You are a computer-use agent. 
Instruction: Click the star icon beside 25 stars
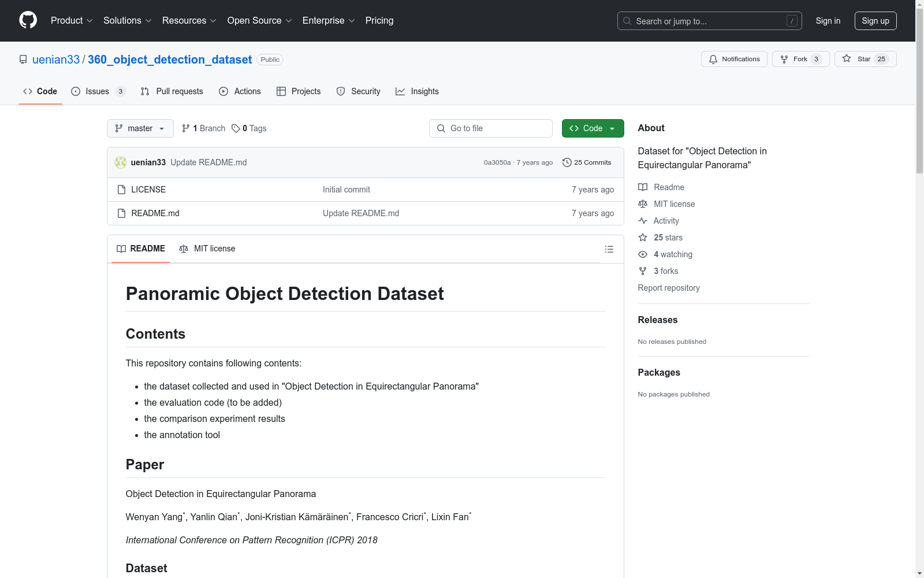[x=643, y=238]
